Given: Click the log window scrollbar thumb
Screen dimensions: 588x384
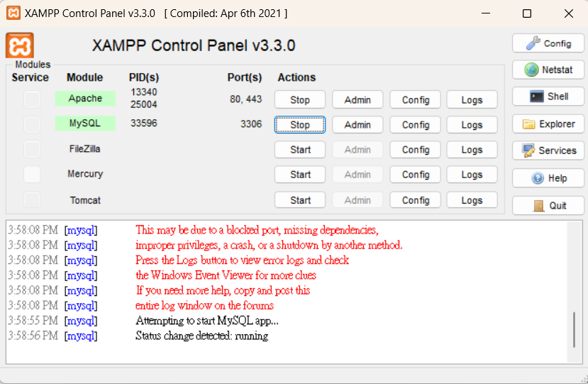Looking at the screenshot, I should [x=574, y=329].
